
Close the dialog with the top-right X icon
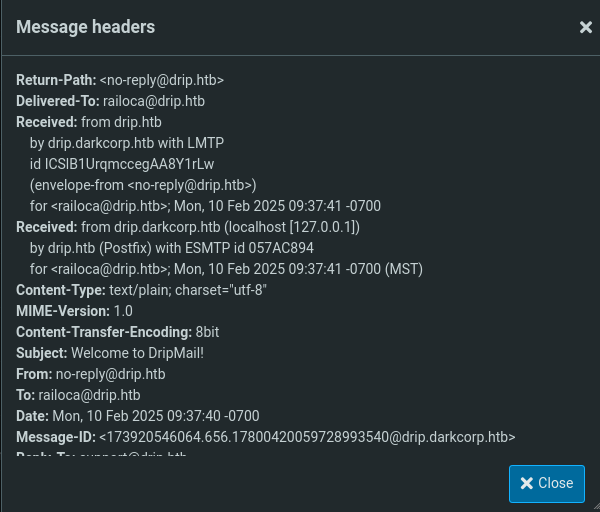(586, 27)
